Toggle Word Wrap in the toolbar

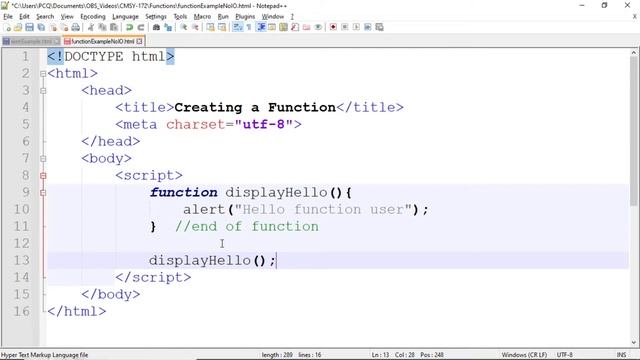pyautogui.click(x=237, y=27)
